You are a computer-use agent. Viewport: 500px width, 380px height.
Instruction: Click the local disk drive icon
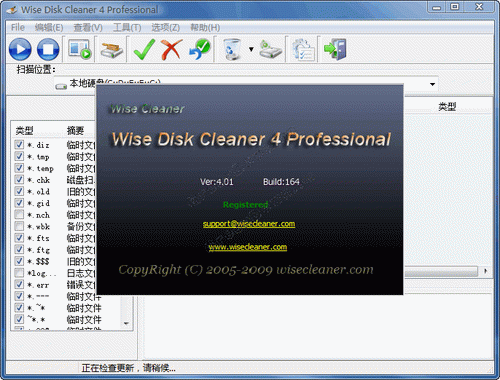(61, 86)
